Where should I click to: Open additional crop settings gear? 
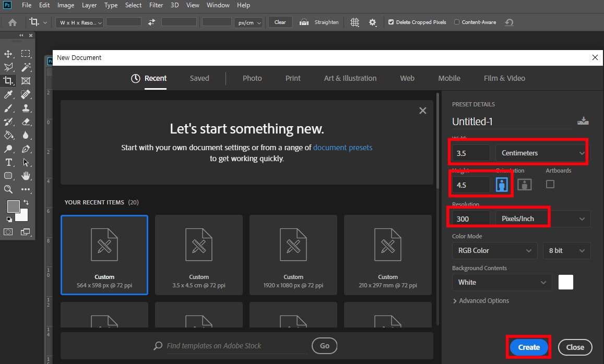372,22
